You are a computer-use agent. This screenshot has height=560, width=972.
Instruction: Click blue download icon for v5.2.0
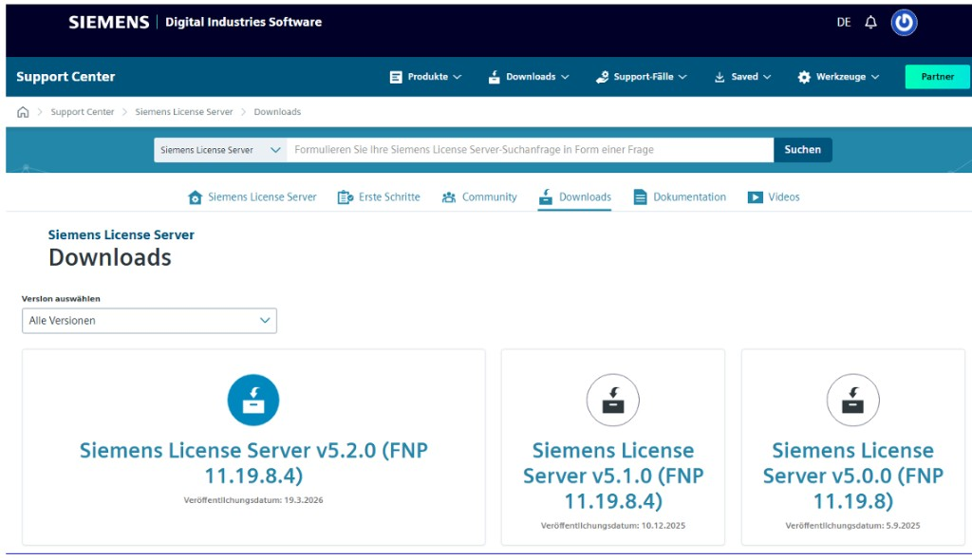(252, 400)
